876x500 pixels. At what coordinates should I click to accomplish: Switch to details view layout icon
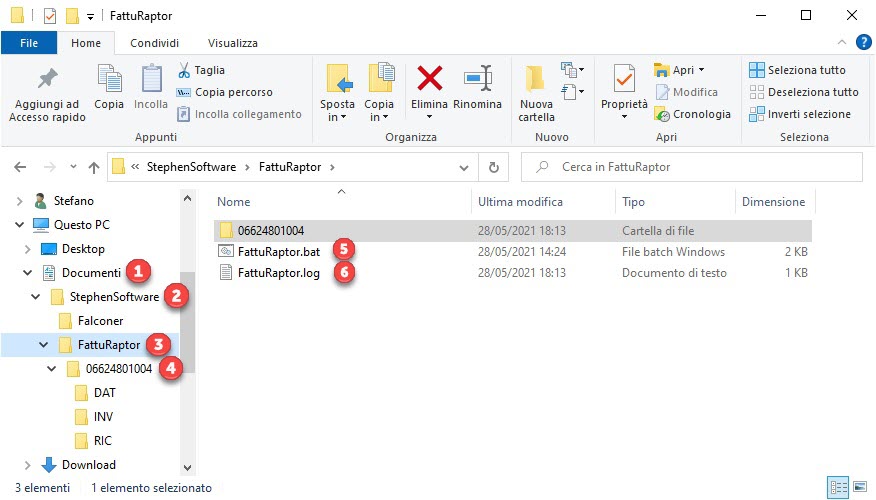(839, 487)
